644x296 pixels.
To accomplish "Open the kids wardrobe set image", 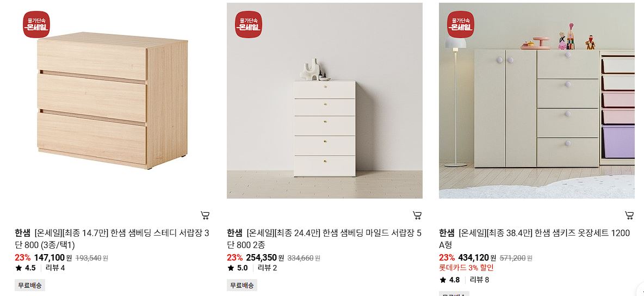I will (x=536, y=101).
